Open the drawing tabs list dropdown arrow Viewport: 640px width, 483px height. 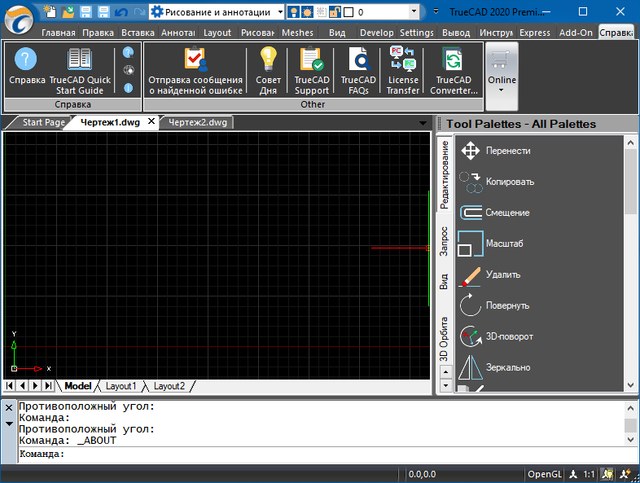pyautogui.click(x=424, y=123)
